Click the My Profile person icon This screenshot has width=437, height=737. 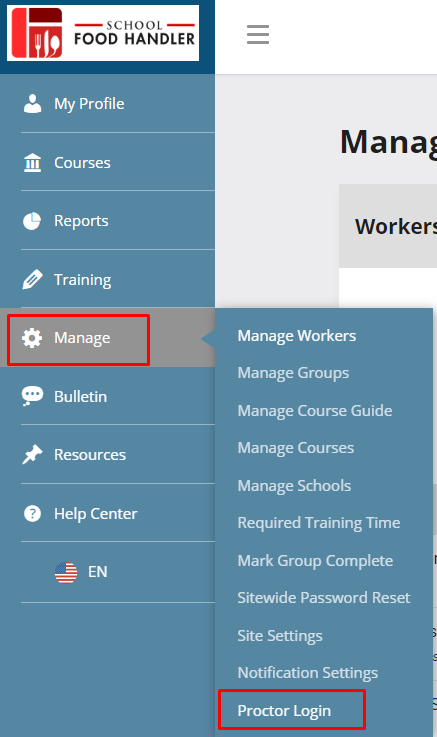32,103
